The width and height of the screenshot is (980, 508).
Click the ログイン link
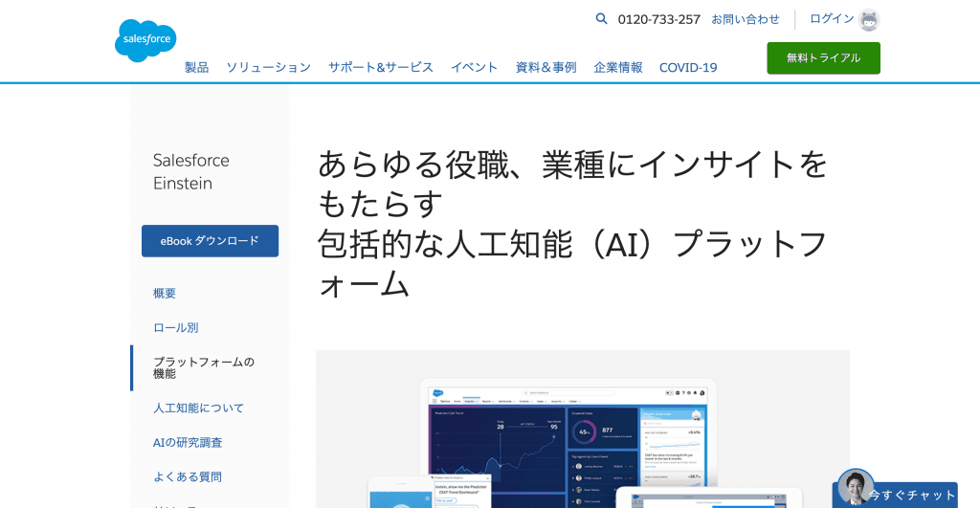tap(832, 19)
